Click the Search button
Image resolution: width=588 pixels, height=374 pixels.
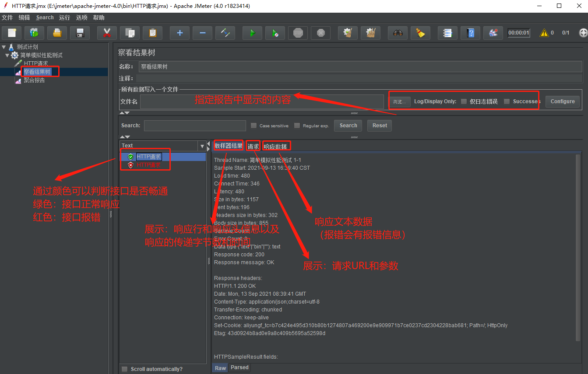point(348,126)
